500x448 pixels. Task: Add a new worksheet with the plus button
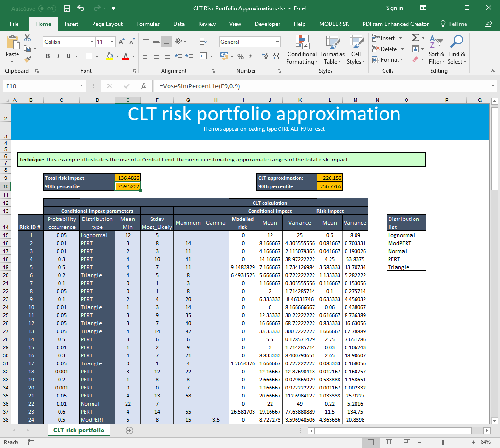pos(129,430)
